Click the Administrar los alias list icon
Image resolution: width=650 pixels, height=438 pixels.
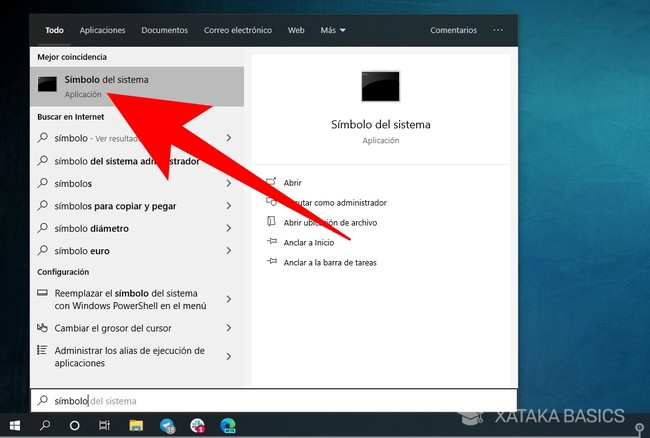coord(42,350)
